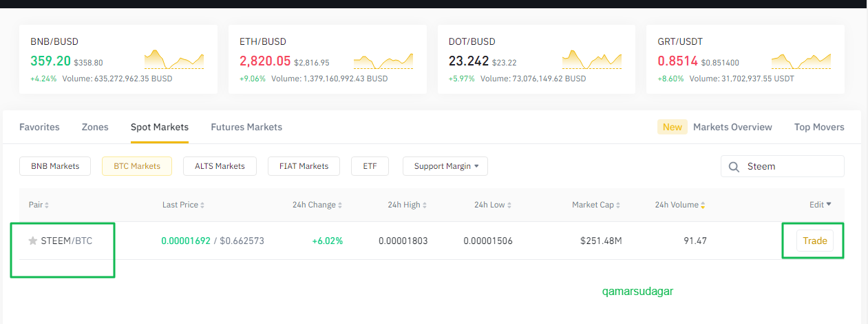Click the yellow New badge
The image size is (868, 324).
[673, 127]
